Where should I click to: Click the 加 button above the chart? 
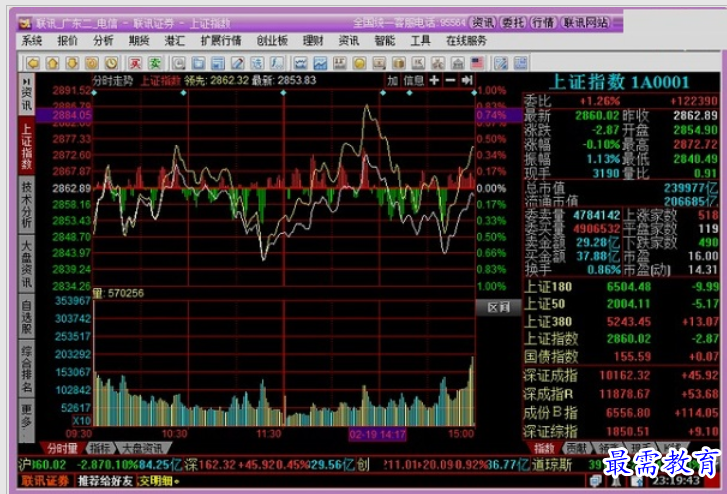[x=393, y=81]
